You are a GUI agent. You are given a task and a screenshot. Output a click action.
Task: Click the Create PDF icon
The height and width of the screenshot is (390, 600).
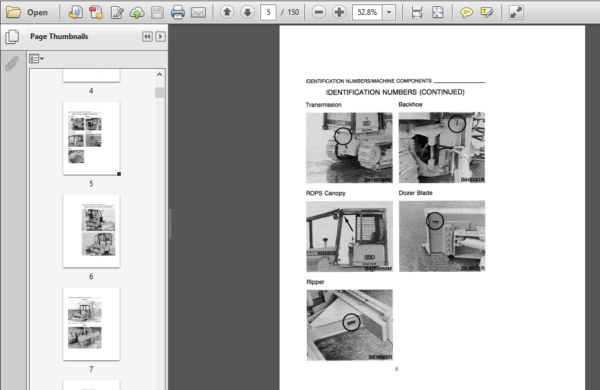click(96, 13)
